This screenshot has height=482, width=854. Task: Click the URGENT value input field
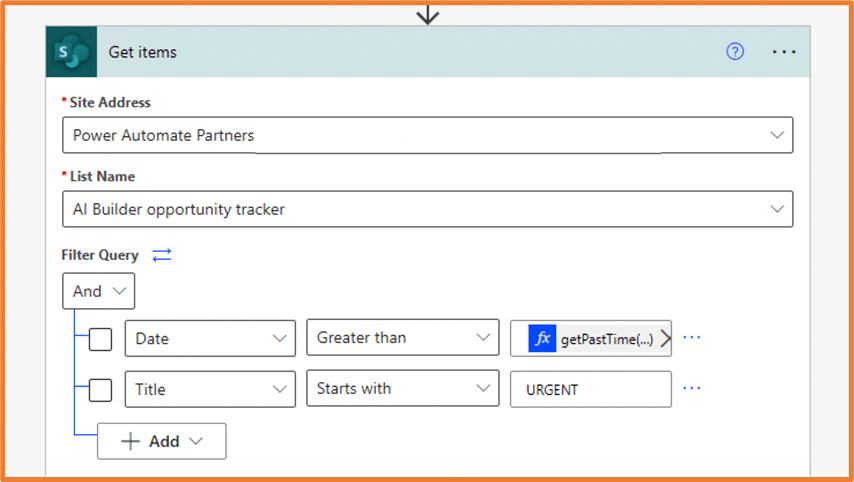(590, 389)
